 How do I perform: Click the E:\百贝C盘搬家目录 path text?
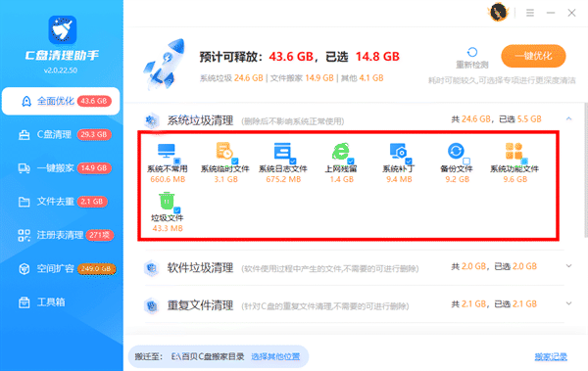pyautogui.click(x=208, y=356)
